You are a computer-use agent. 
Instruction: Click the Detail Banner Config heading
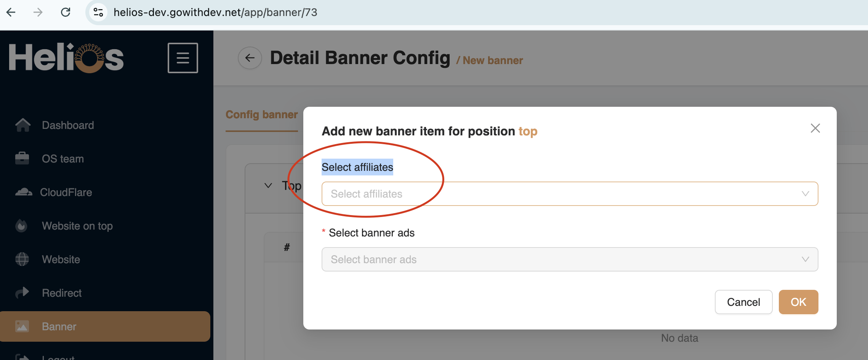pos(360,58)
